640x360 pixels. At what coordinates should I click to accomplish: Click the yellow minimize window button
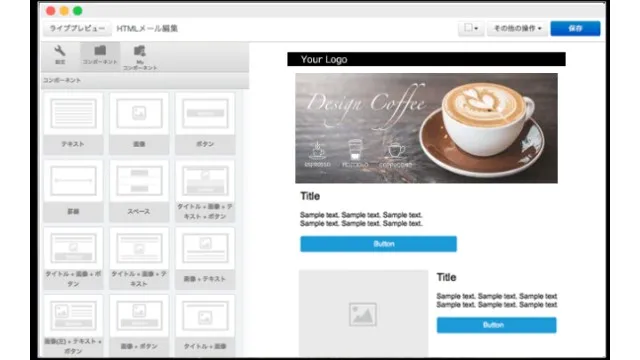tap(64, 11)
